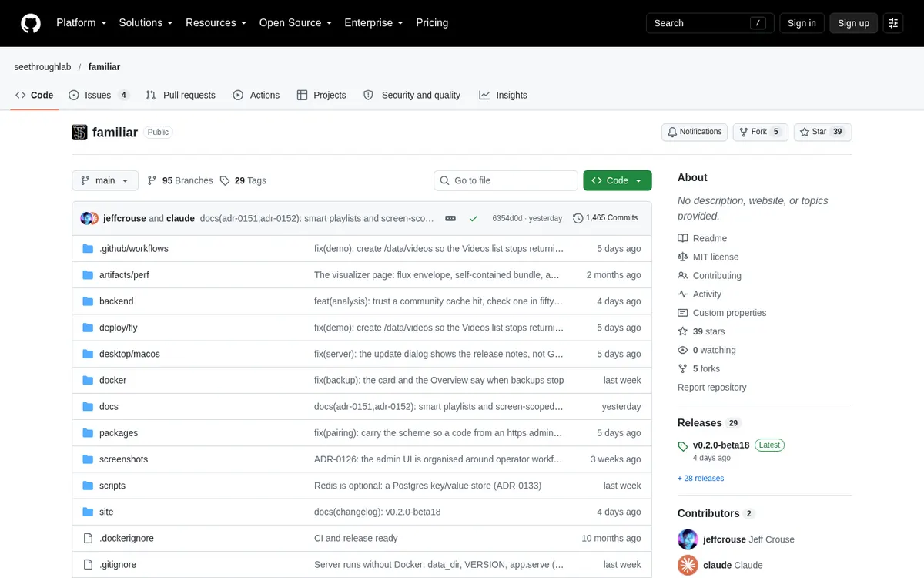Fork the repository

[x=760, y=132]
